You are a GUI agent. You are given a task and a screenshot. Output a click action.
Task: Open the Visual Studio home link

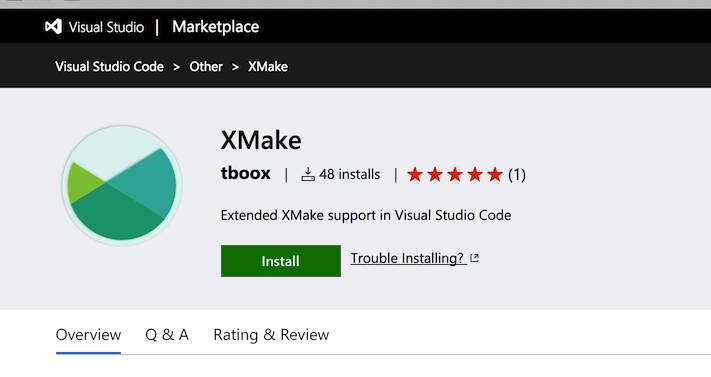pos(106,27)
